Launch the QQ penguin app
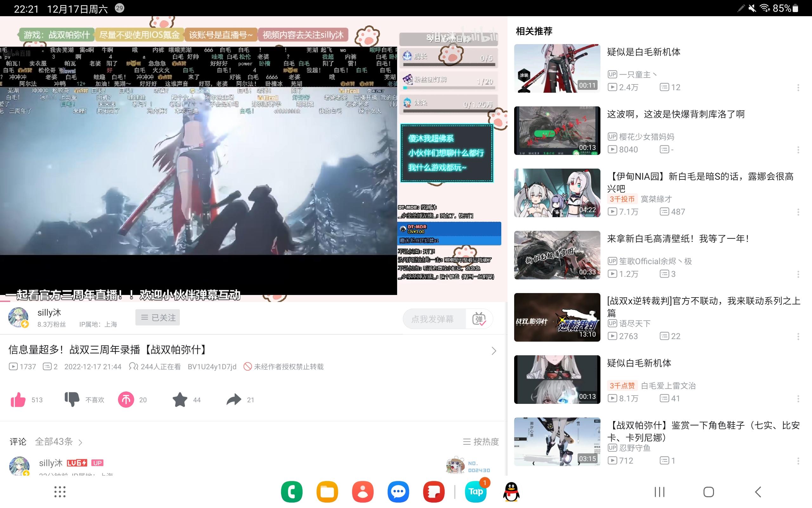812x508 pixels. (511, 492)
